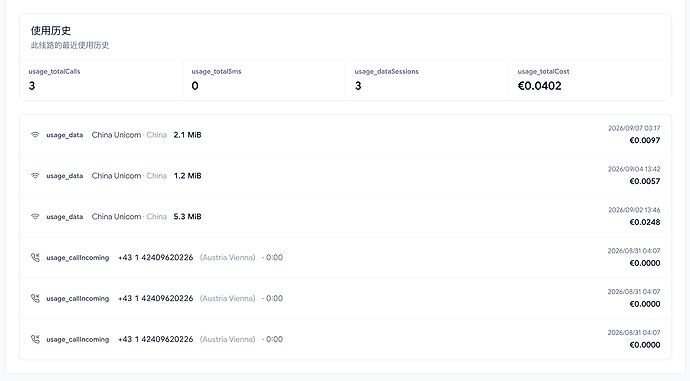Click usage_data label in the €0.0248 row
Image resolution: width=690 pixels, height=381 pixels.
[x=65, y=217]
